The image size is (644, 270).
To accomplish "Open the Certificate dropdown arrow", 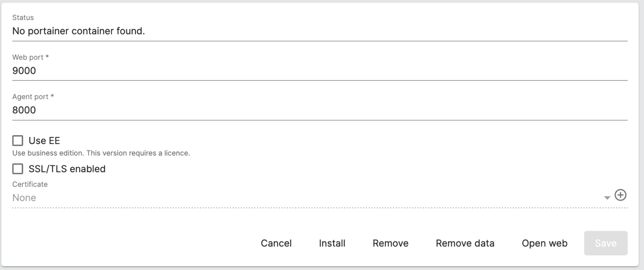I will (607, 198).
